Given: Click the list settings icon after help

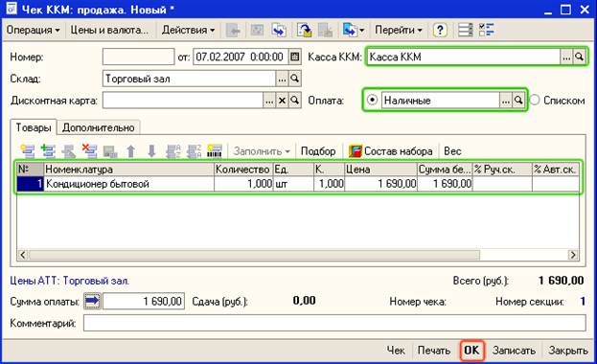Looking at the screenshot, I should pyautogui.click(x=465, y=30).
